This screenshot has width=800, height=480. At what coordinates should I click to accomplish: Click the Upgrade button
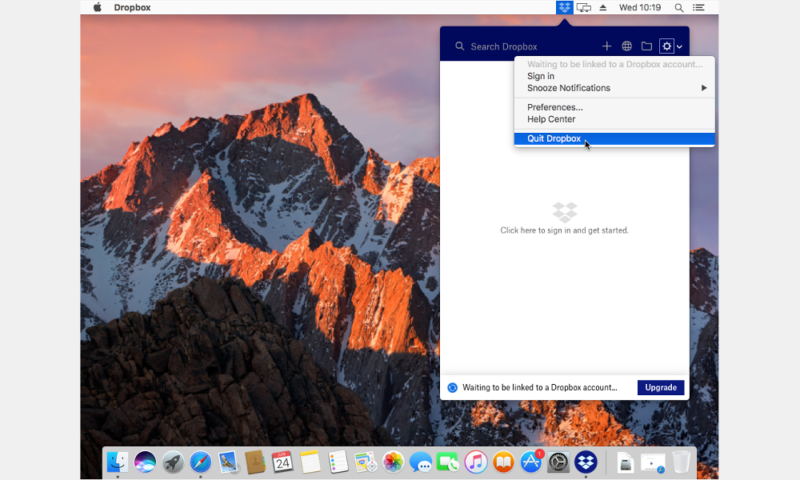click(661, 388)
